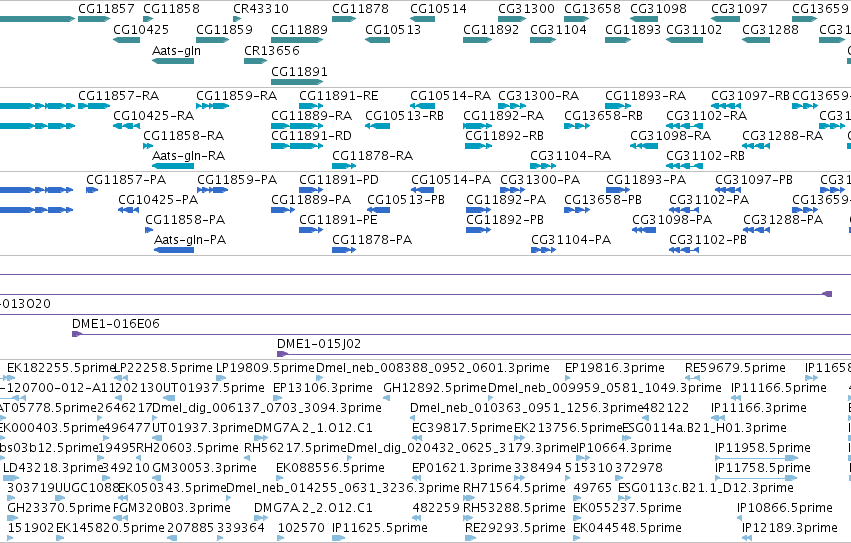This screenshot has width=851, height=543.
Task: Click the Aats-gln-RA transcript label
Action: pyautogui.click(x=188, y=156)
